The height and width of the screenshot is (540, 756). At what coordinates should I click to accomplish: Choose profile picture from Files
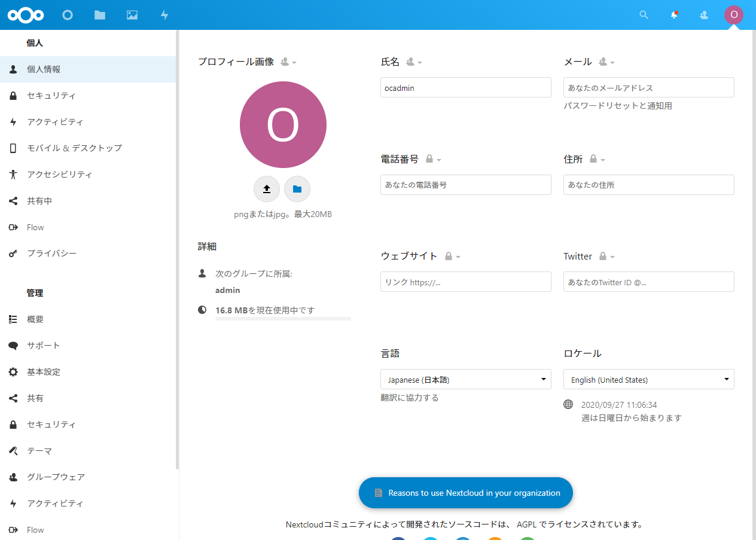point(297,189)
